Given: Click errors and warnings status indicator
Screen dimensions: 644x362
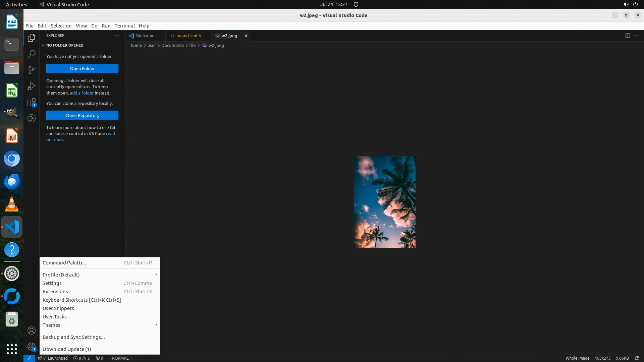Looking at the screenshot, I should pos(82,358).
